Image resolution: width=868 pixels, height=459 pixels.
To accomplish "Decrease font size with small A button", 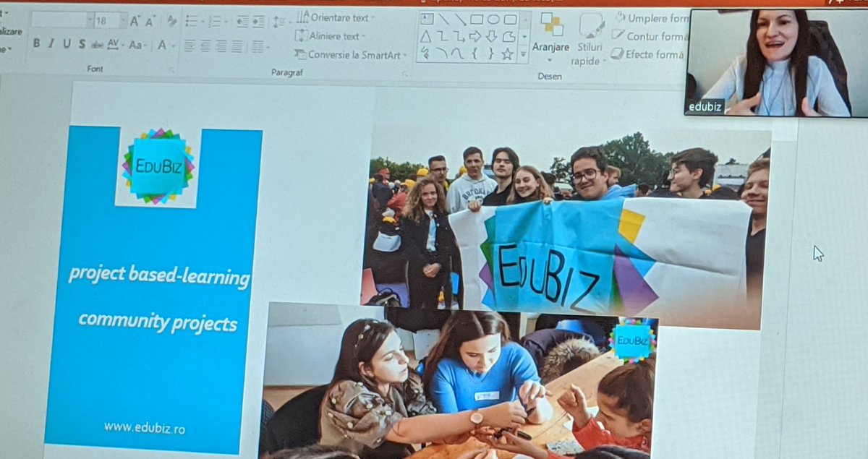I will click(x=150, y=22).
